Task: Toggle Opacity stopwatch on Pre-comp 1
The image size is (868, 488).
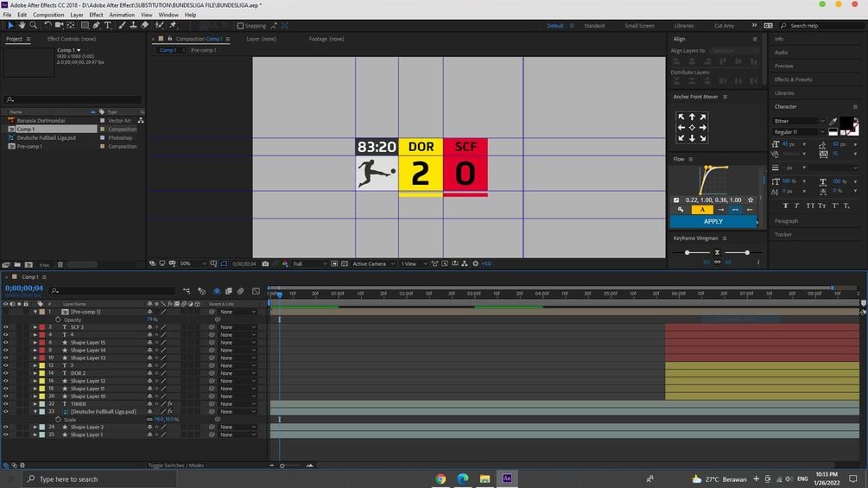Action: pos(58,320)
